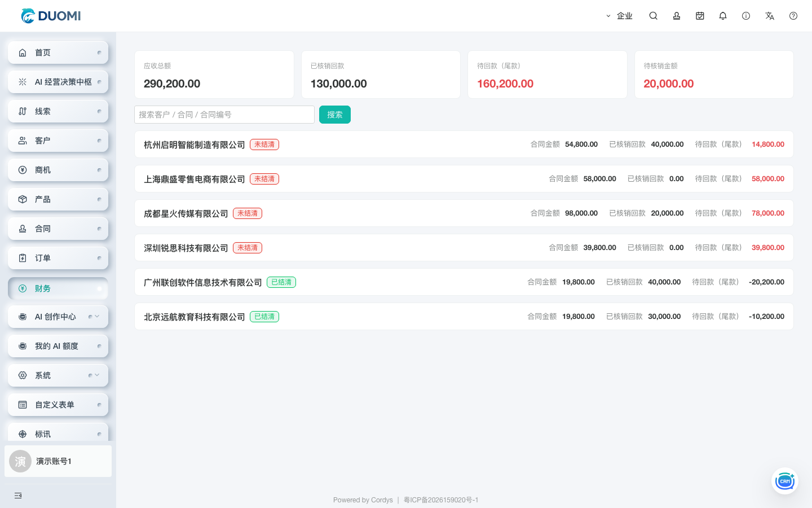Click the 待核销金额 value 20,000.00
The image size is (812, 508).
[669, 84]
